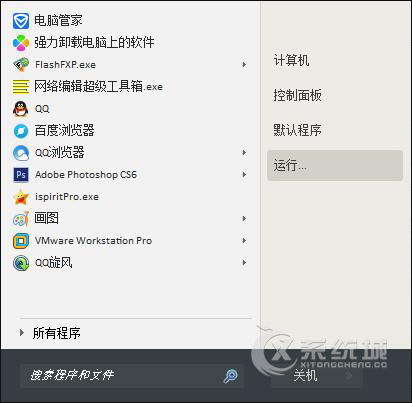This screenshot has height=403, width=412.
Task: Select the 画图 label
Action: pyautogui.click(x=47, y=219)
